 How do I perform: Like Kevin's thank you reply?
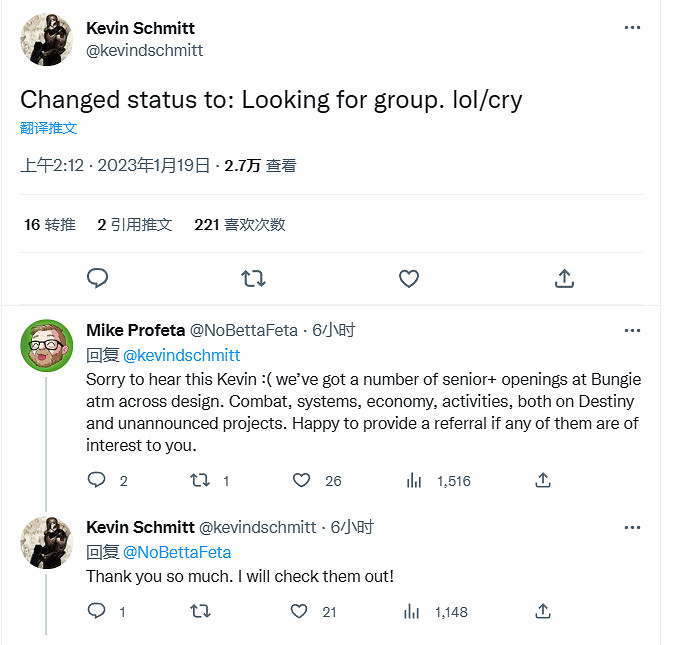point(298,611)
